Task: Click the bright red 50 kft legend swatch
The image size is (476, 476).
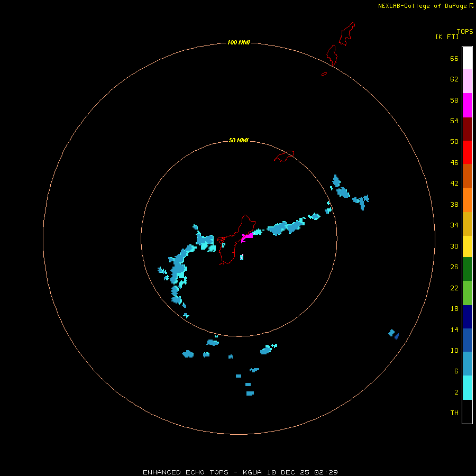Action: (x=467, y=152)
